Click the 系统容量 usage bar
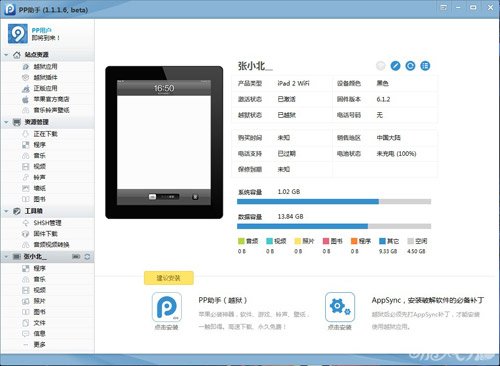The image size is (500, 366). 334,202
